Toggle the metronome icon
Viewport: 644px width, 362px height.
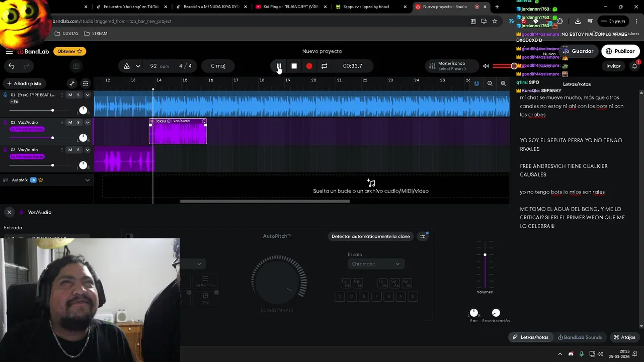click(127, 66)
